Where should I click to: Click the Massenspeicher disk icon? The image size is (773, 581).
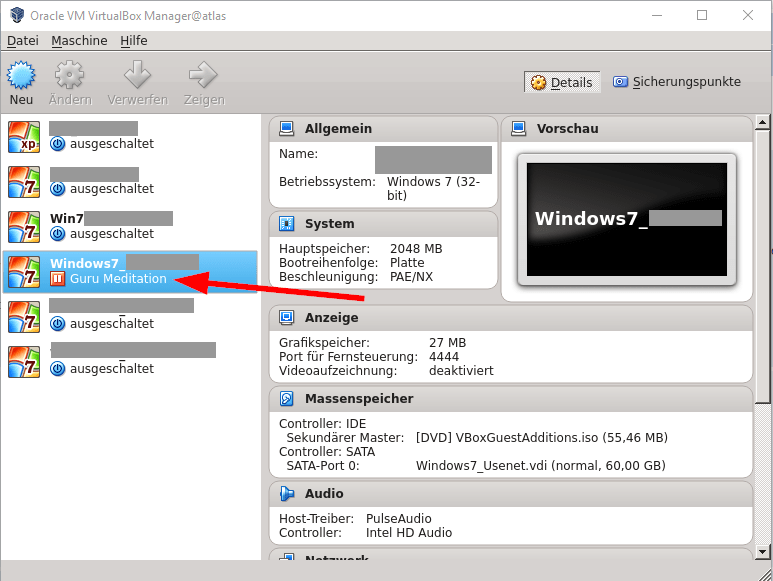coord(286,398)
